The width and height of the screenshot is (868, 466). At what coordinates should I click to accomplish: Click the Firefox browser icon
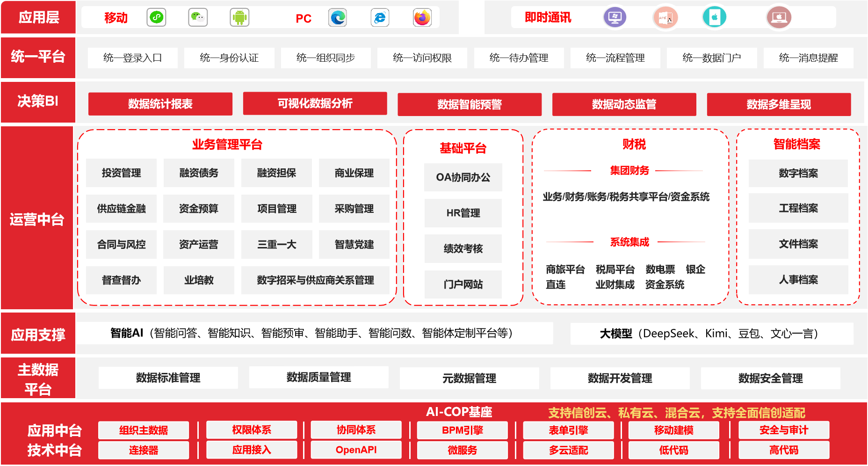(x=422, y=18)
